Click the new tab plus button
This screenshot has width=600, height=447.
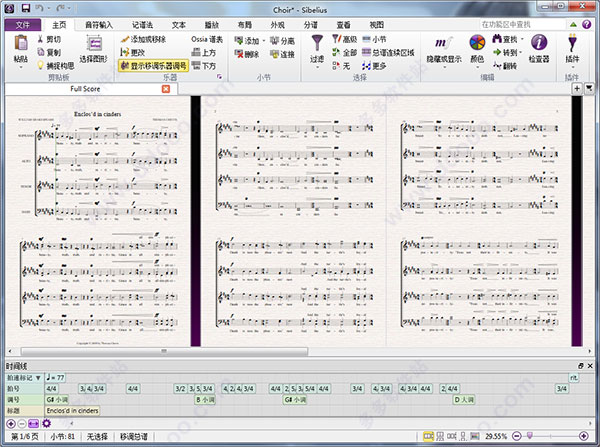tap(577, 89)
